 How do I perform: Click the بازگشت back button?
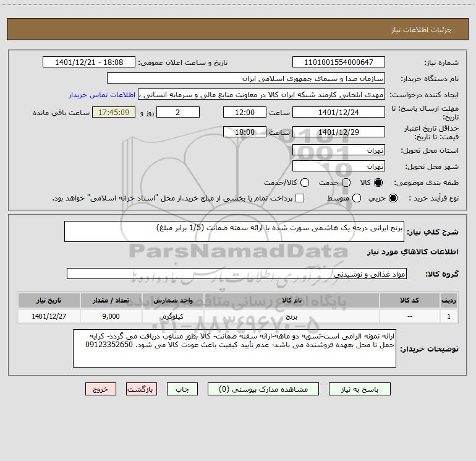tap(142, 389)
